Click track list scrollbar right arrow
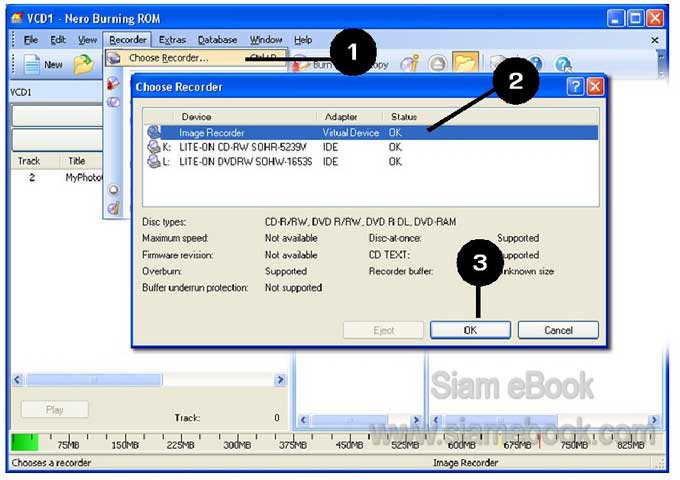Image resolution: width=680 pixels, height=480 pixels. pyautogui.click(x=280, y=380)
